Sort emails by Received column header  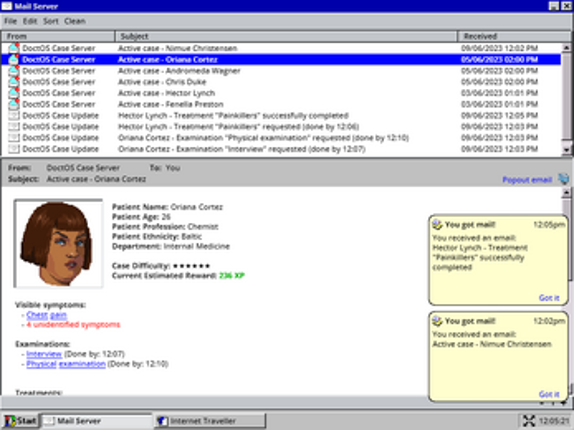click(514, 36)
